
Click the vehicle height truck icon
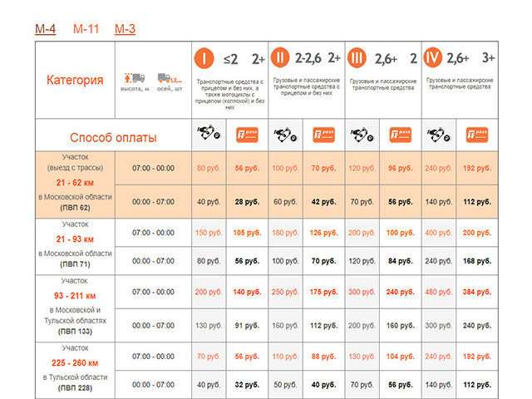[x=135, y=78]
